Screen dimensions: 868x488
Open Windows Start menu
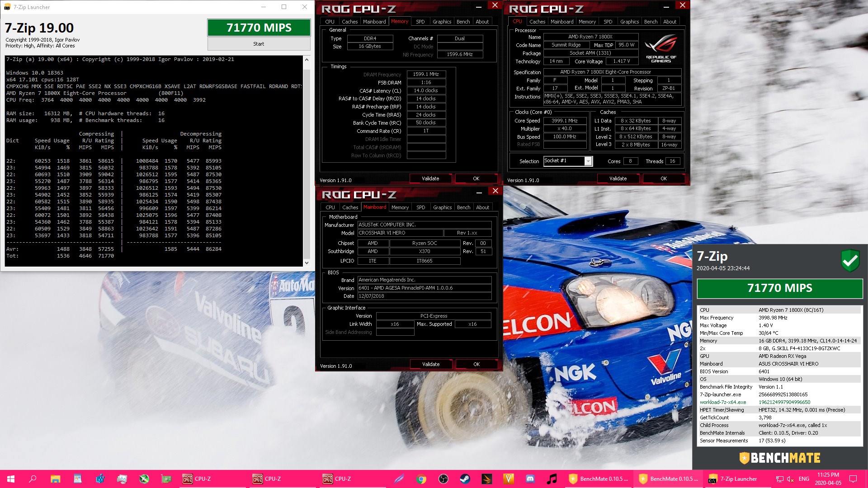11,479
